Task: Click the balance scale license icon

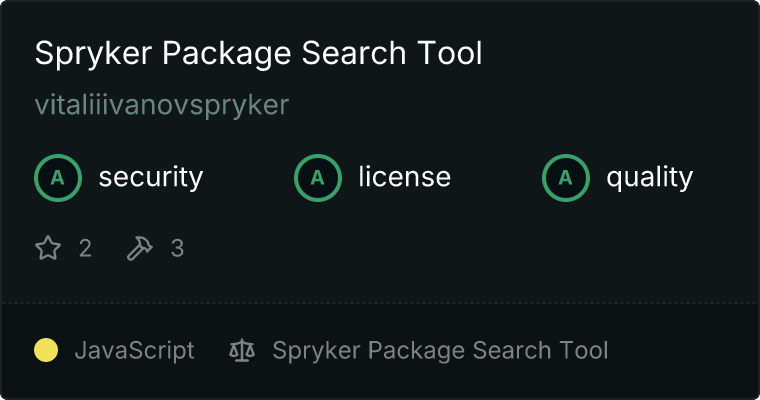Action: 242,350
